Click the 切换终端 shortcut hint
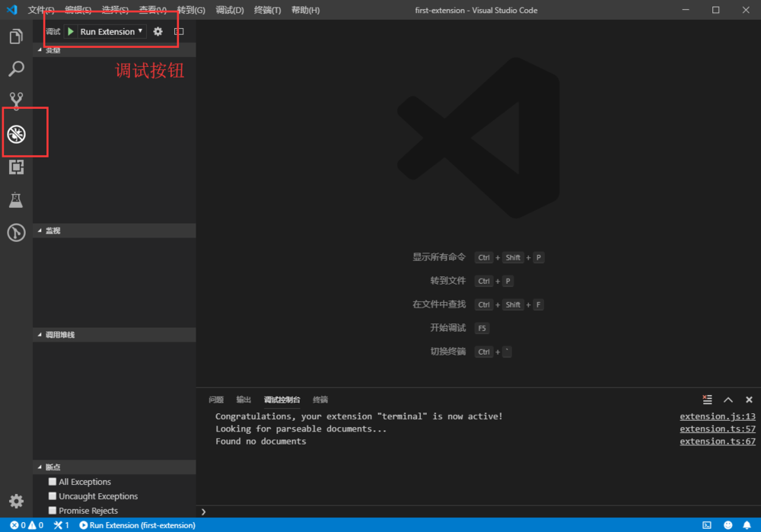Viewport: 761px width, 532px height. coord(470,352)
